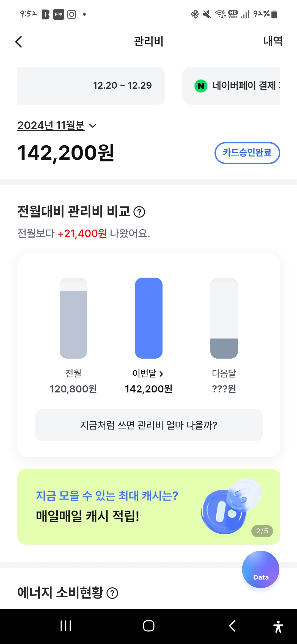Tap the 2/5 banner page indicator

click(x=262, y=531)
